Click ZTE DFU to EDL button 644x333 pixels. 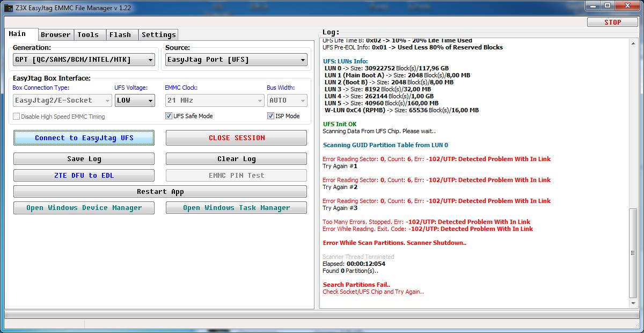[84, 176]
